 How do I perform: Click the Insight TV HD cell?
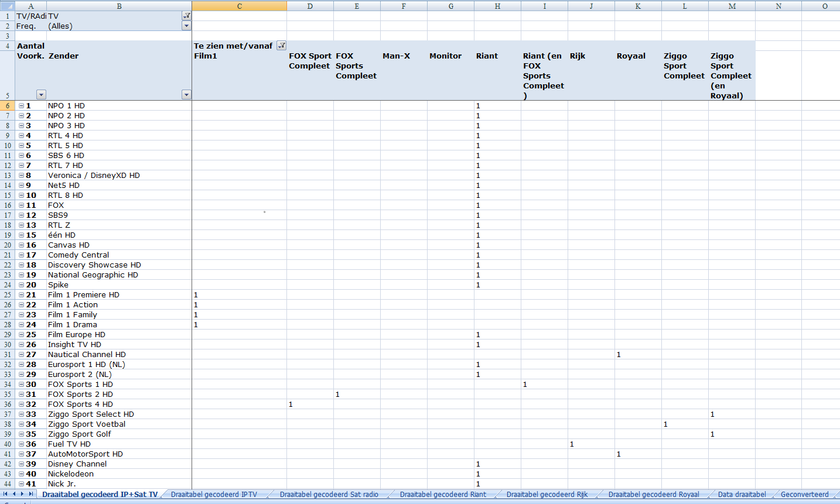pos(119,345)
